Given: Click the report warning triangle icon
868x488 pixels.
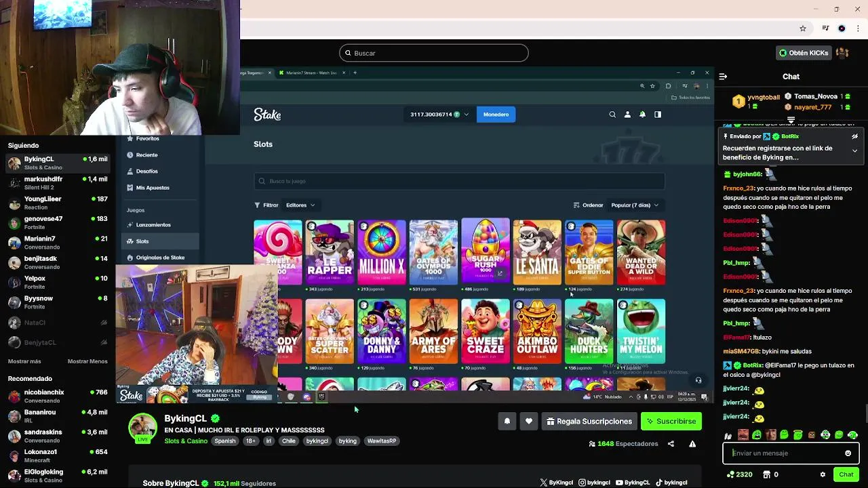Looking at the screenshot, I should pyautogui.click(x=692, y=444).
